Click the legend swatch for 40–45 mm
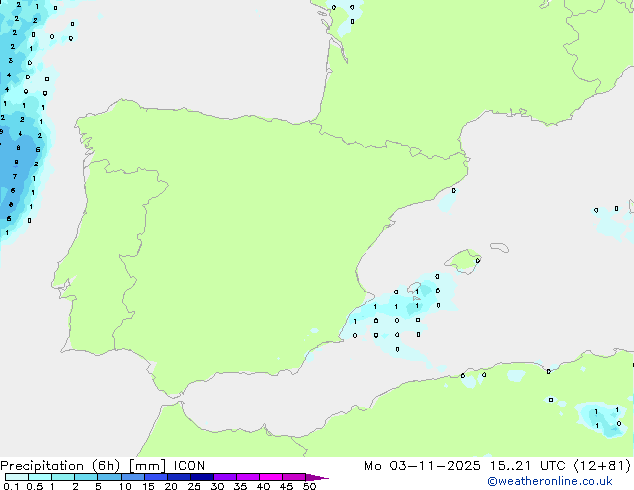 coord(271,477)
